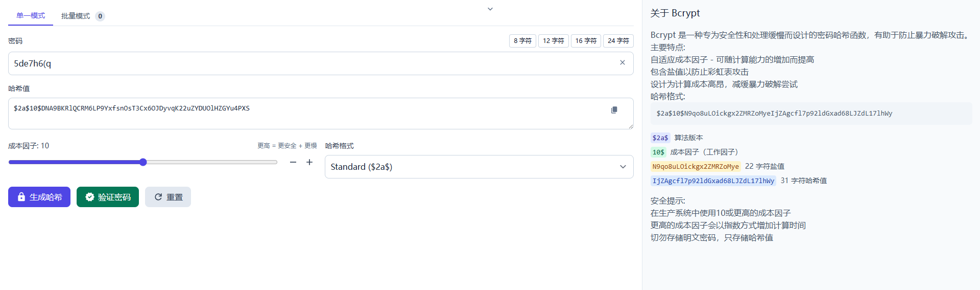The width and height of the screenshot is (980, 290).
Task: Generate an 8 字符 password
Action: coord(522,41)
